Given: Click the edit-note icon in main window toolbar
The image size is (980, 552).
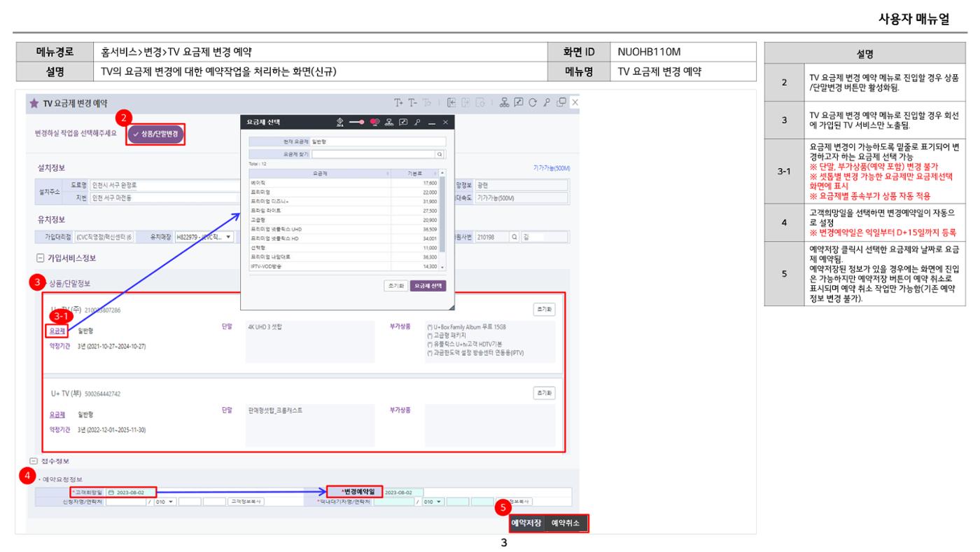Looking at the screenshot, I should click(519, 102).
